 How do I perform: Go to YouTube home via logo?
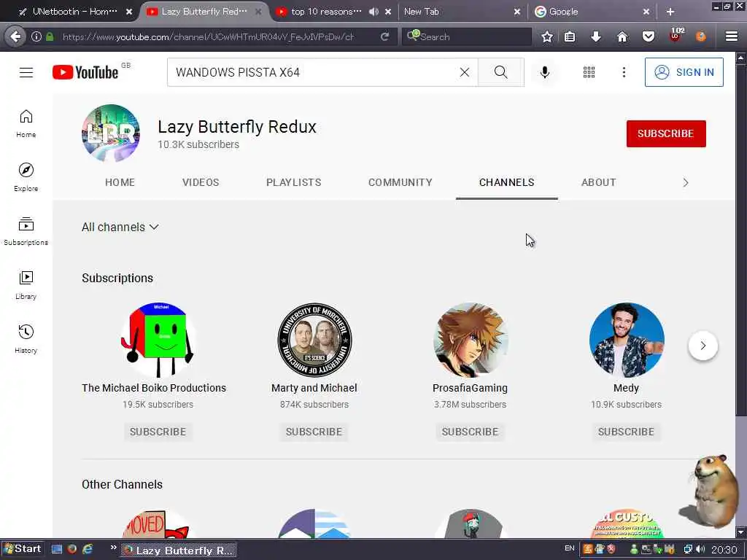pos(86,72)
